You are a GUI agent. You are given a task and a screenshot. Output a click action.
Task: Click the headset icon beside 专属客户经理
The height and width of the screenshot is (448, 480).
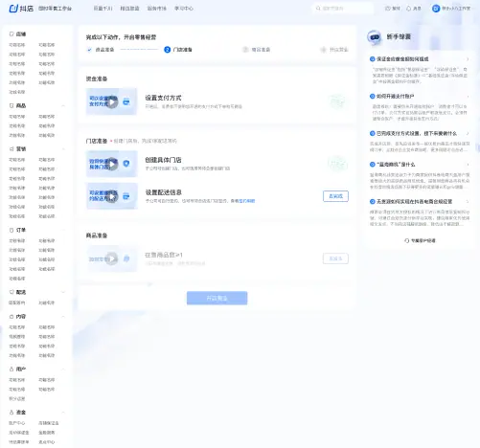click(406, 240)
